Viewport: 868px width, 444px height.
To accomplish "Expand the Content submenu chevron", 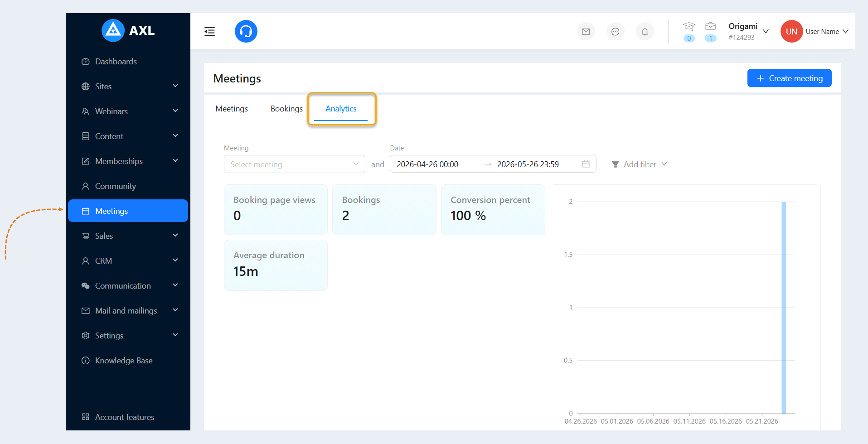I will 175,135.
